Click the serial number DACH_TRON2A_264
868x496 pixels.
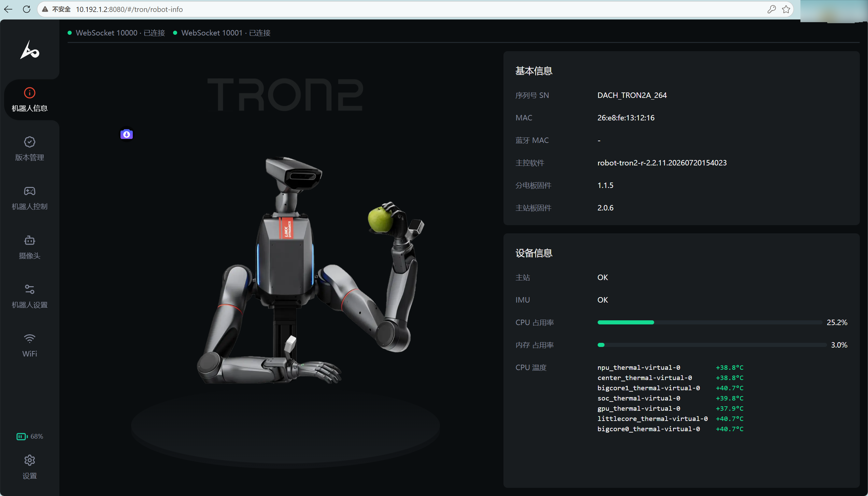(632, 95)
